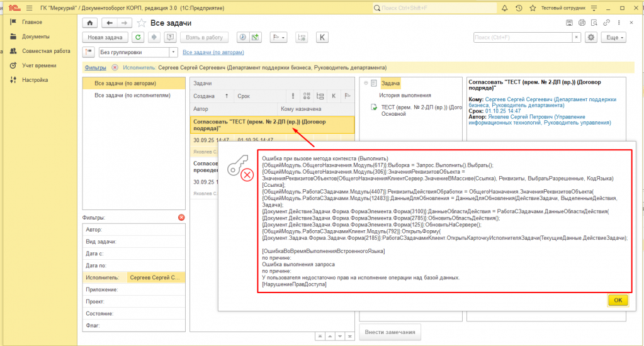The image size is (644, 346).
Task: Add Все задачи to favorites star
Action: coord(141,23)
